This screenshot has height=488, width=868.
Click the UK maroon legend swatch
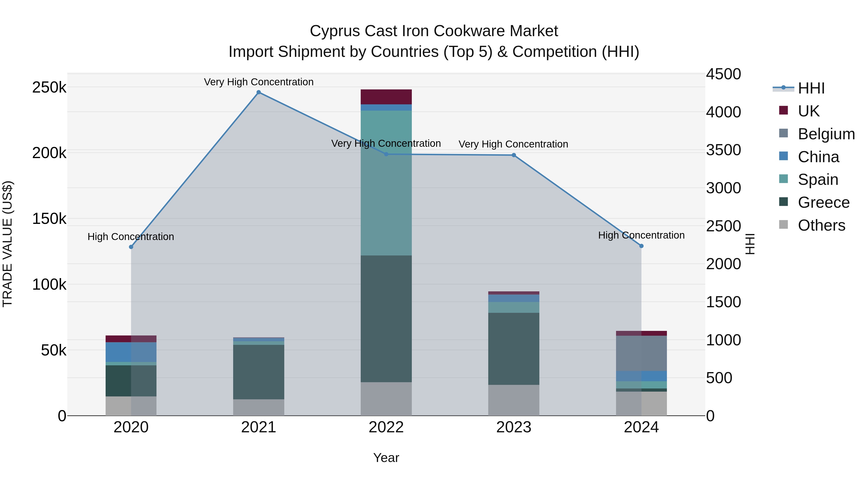tap(783, 110)
